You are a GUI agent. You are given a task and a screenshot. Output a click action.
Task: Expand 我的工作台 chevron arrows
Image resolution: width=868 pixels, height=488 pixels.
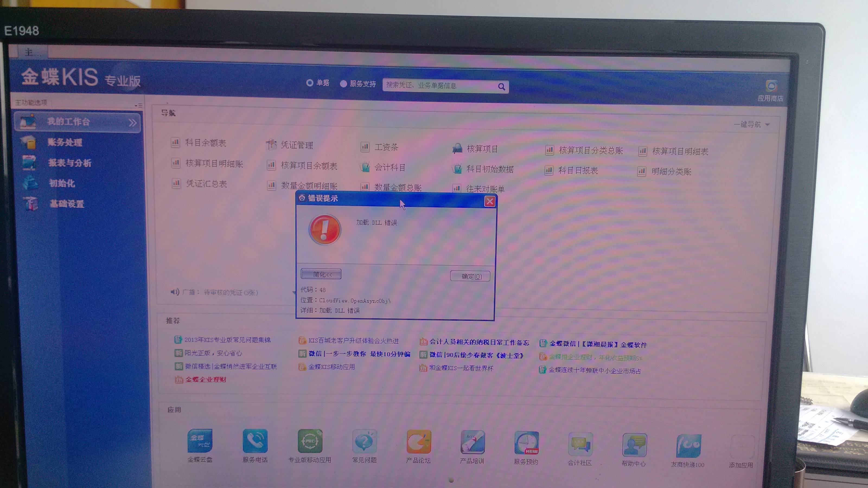pos(133,123)
